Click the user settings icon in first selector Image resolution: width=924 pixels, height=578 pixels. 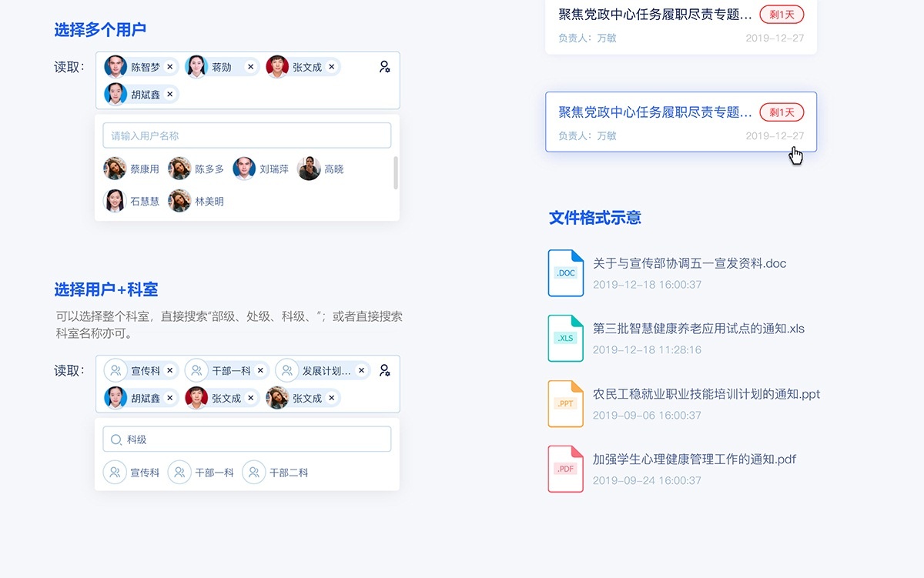(x=384, y=67)
